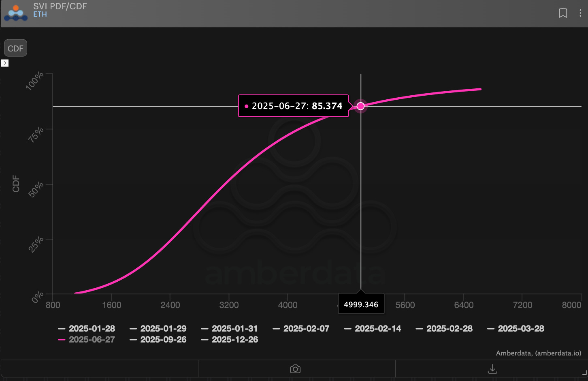The width and height of the screenshot is (588, 381).
Task: Click the resize handle at bottom-right corner
Action: (584, 372)
